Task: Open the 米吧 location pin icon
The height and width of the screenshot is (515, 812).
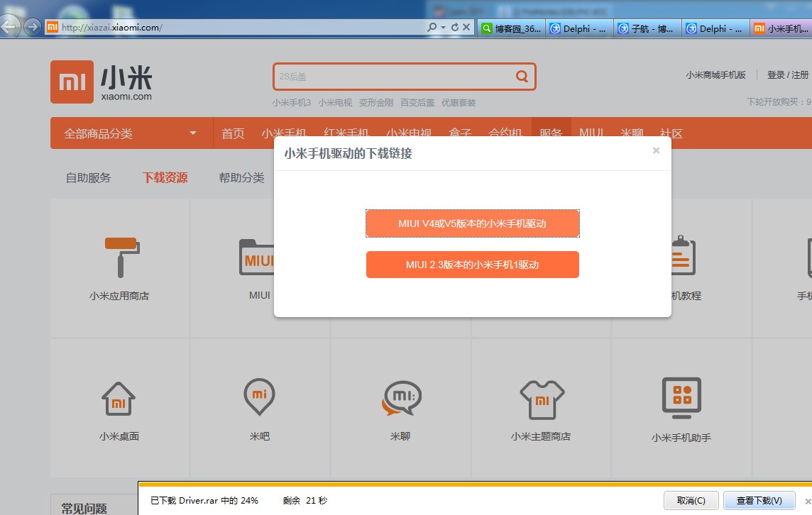Action: (x=260, y=397)
